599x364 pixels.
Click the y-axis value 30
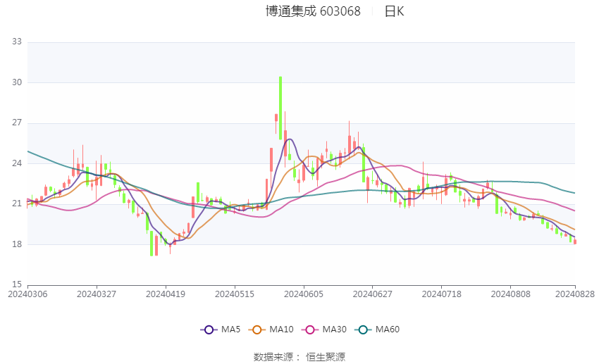[x=17, y=82]
